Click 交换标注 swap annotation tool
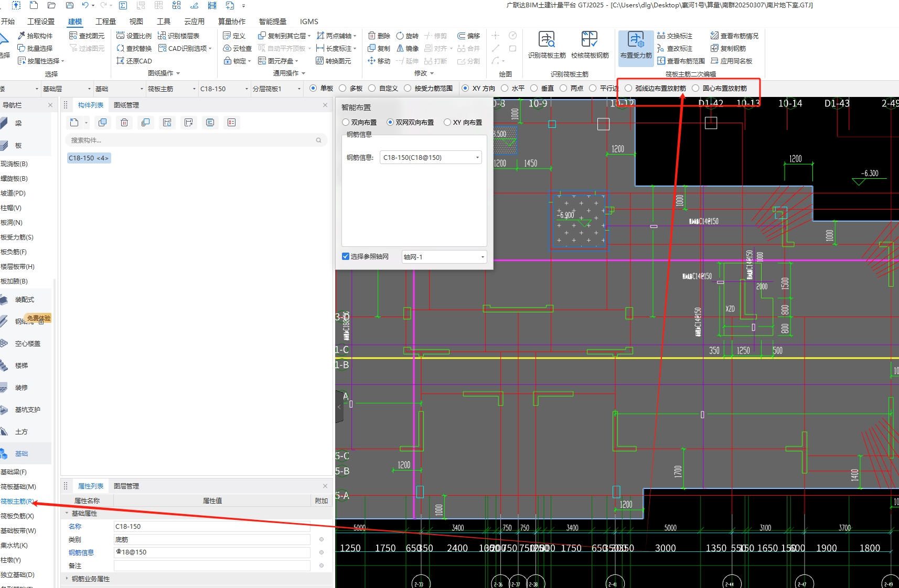 pos(675,36)
